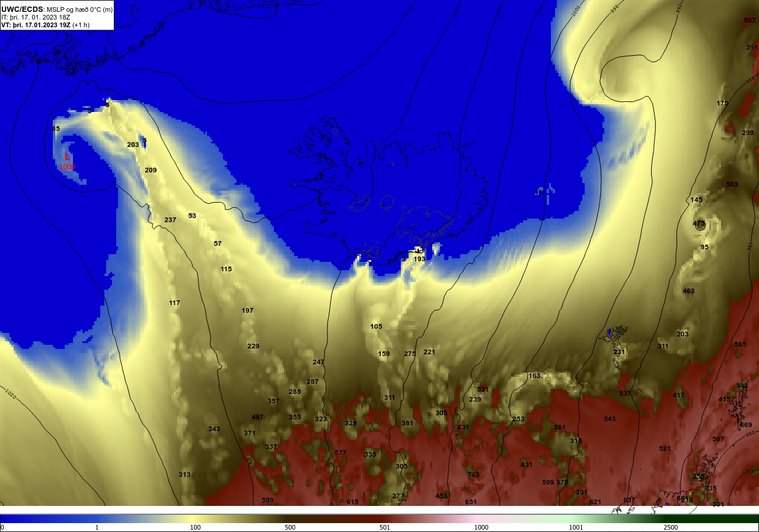The width and height of the screenshot is (759, 532).
Task: Click the map value '417'
Action: (x=678, y=395)
